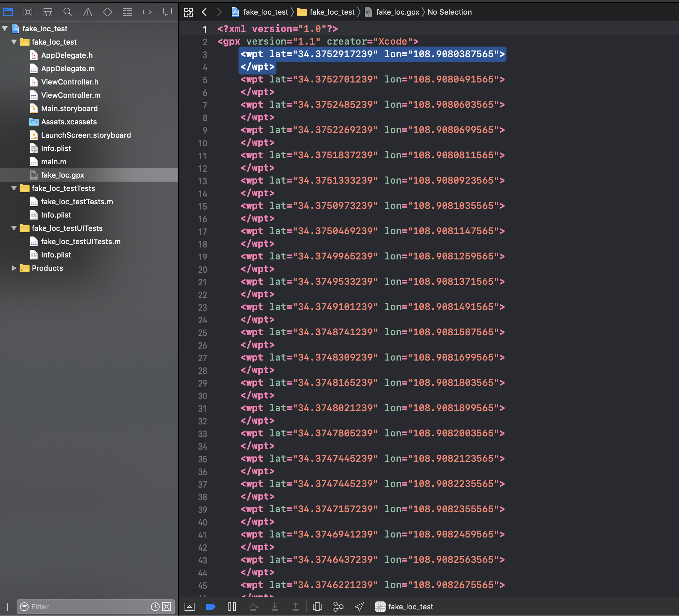Click the Step Into debug button
The width and height of the screenshot is (679, 616).
(x=275, y=607)
